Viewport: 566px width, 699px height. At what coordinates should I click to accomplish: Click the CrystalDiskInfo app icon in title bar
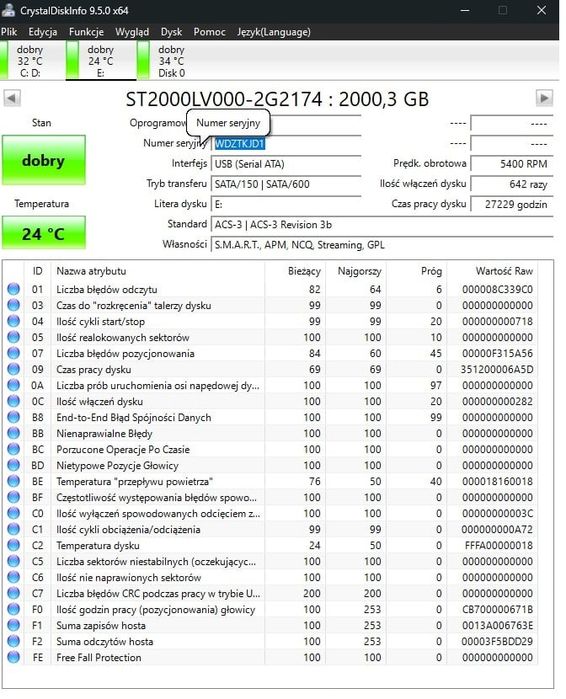[8, 10]
